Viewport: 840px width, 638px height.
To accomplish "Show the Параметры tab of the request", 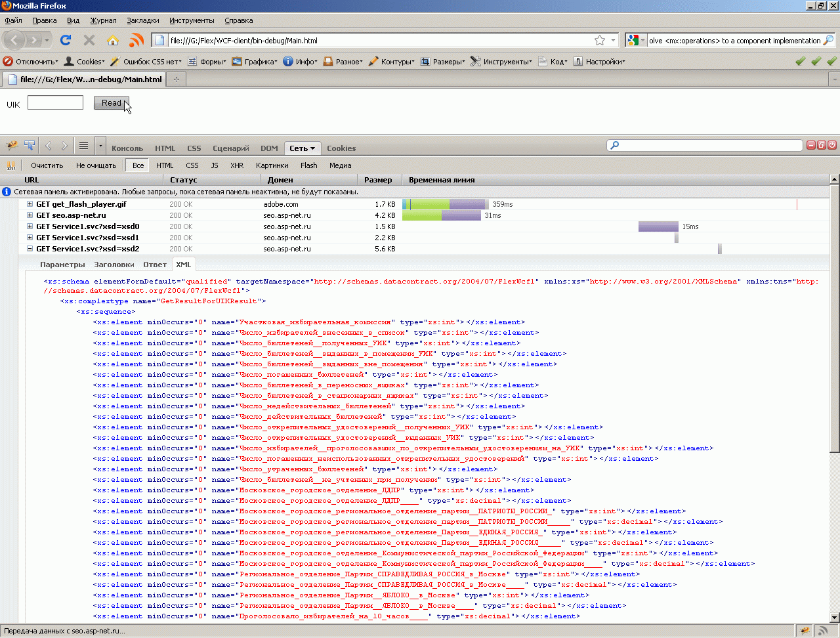I will [x=62, y=265].
